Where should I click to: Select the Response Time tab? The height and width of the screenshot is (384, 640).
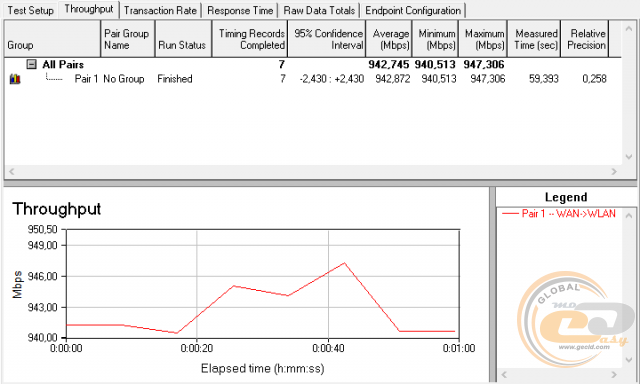click(240, 10)
